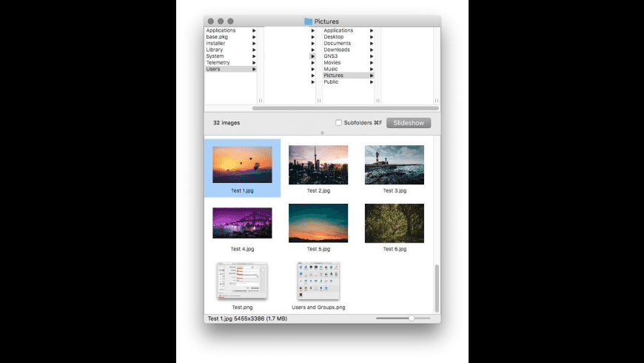Image resolution: width=644 pixels, height=363 pixels.
Task: Expand arrow next to Documents
Action: [x=372, y=43]
